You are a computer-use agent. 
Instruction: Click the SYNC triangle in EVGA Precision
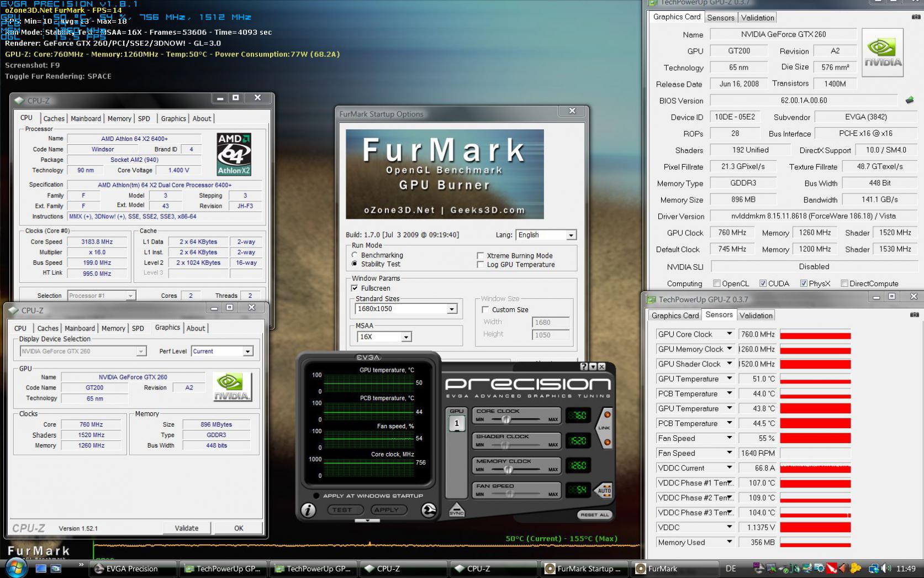456,510
